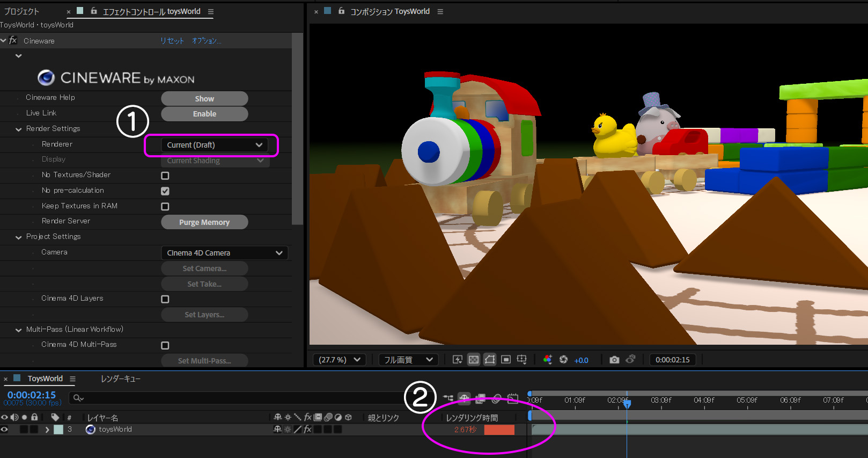Click the fast previews icon
The width and height of the screenshot is (868, 458).
click(458, 360)
